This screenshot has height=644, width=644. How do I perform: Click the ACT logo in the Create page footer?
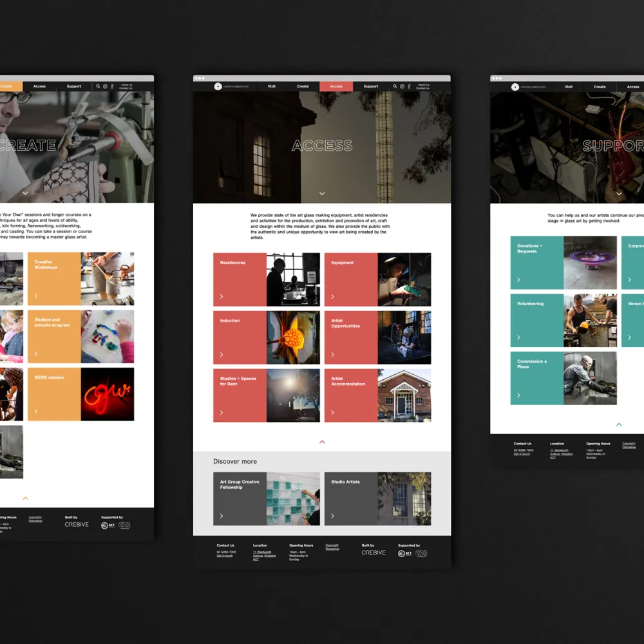tap(108, 526)
